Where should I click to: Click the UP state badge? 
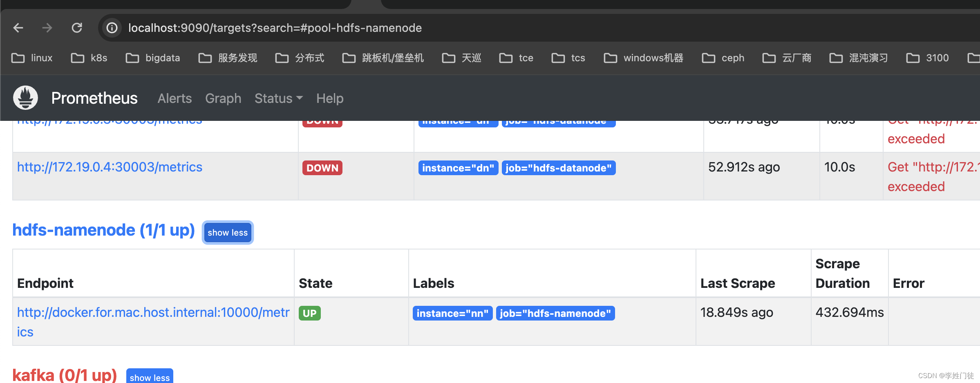coord(309,313)
